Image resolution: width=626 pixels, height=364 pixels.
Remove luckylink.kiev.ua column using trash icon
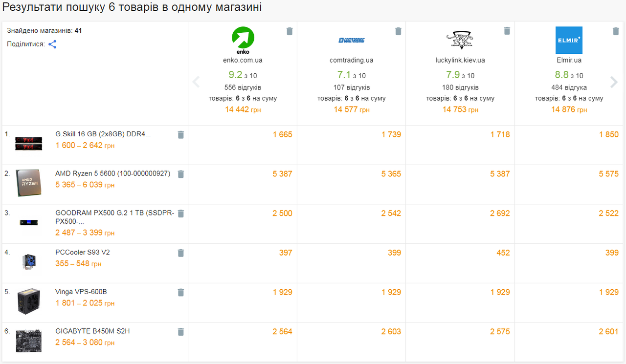[507, 31]
